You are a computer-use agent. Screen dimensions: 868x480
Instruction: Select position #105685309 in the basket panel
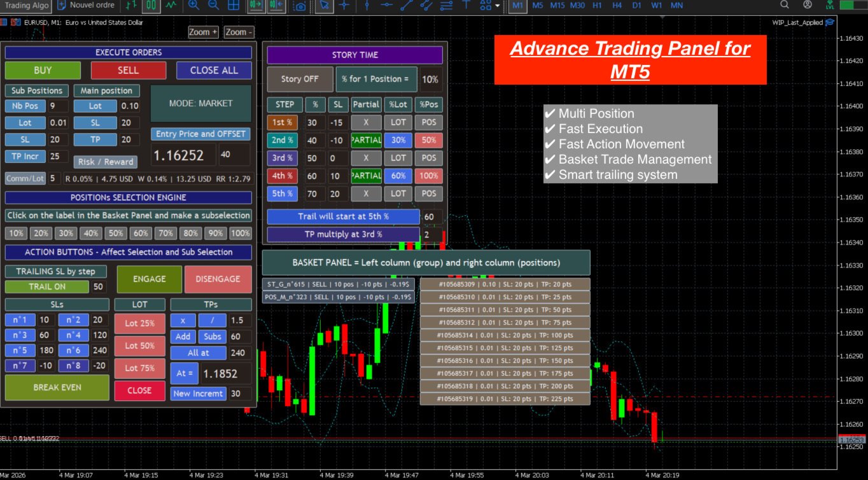pyautogui.click(x=505, y=285)
